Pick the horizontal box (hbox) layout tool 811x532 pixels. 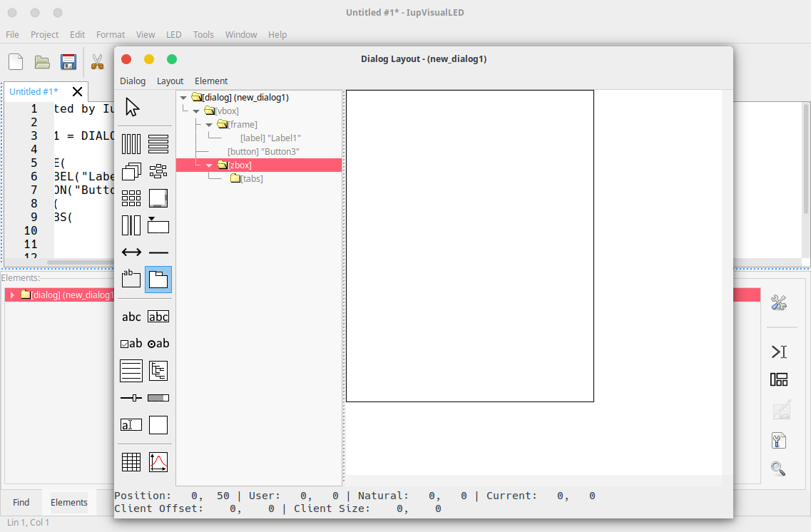[131, 144]
